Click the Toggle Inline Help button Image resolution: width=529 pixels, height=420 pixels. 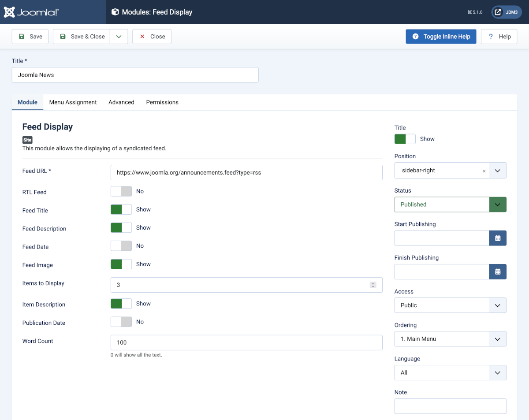pos(441,37)
